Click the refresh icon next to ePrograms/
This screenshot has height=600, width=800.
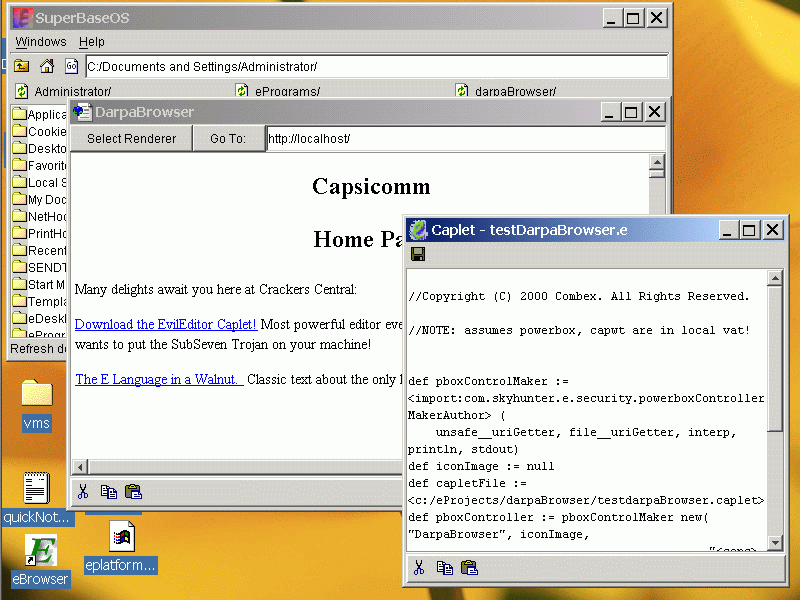point(242,91)
